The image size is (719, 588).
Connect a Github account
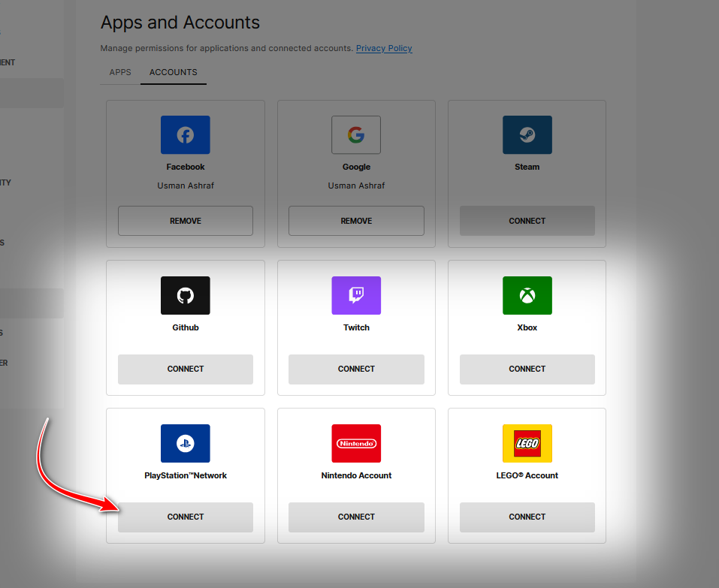[185, 369]
